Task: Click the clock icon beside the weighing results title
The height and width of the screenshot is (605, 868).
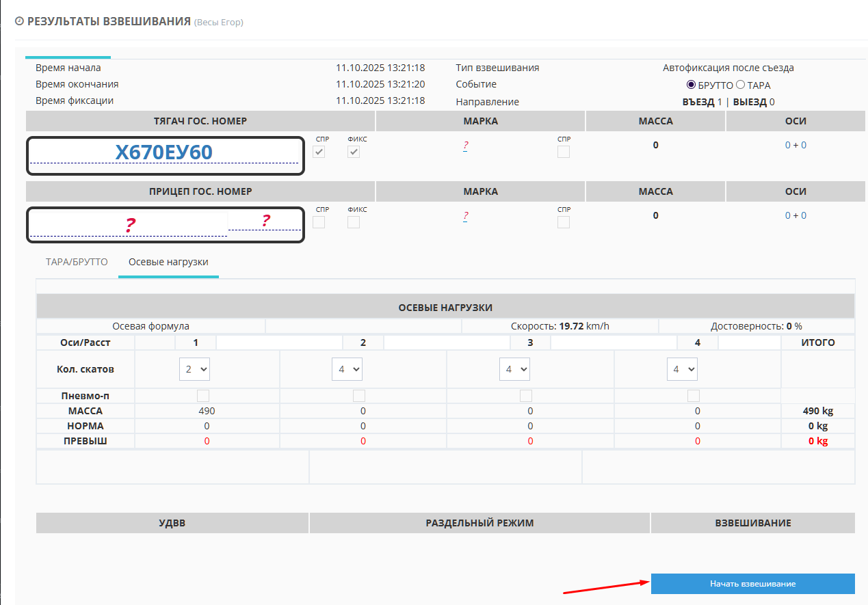Action: click(x=20, y=21)
